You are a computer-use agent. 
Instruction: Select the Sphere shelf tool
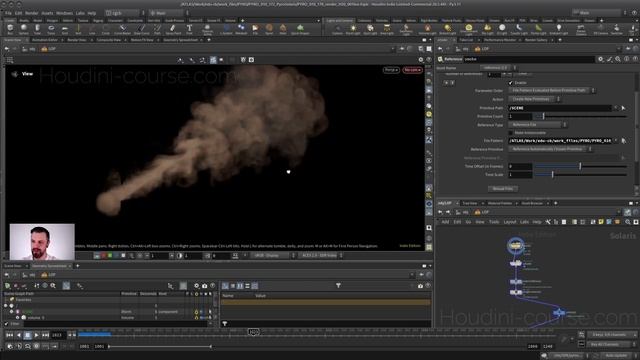24,29
